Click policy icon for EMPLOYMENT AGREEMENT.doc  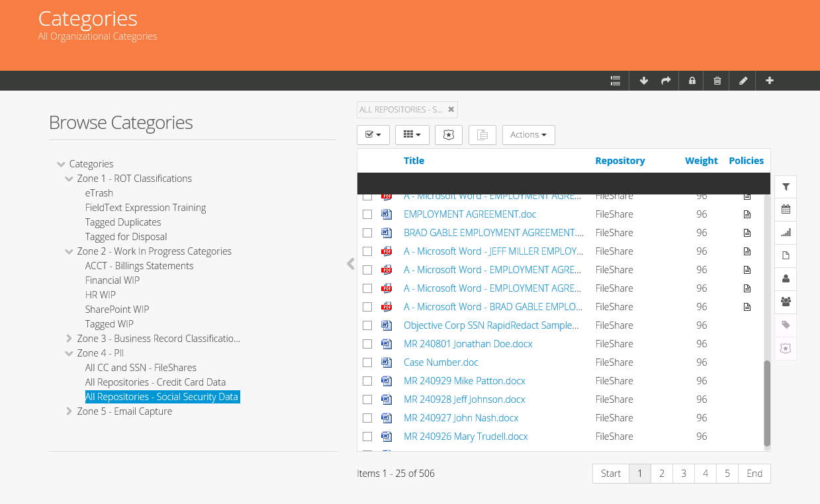point(747,214)
